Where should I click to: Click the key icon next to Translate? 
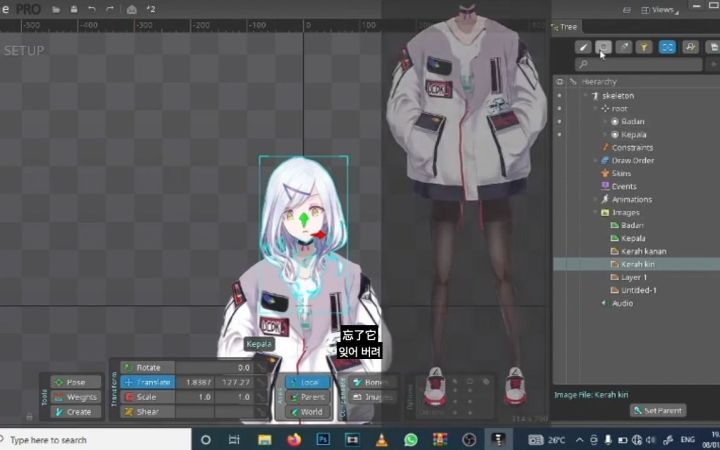pos(261,382)
